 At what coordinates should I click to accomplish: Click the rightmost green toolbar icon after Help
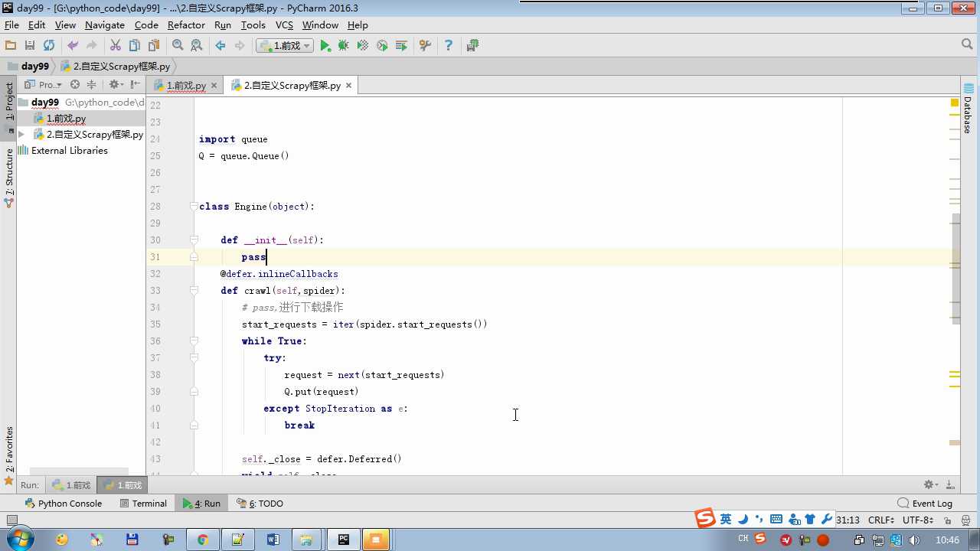(x=472, y=46)
